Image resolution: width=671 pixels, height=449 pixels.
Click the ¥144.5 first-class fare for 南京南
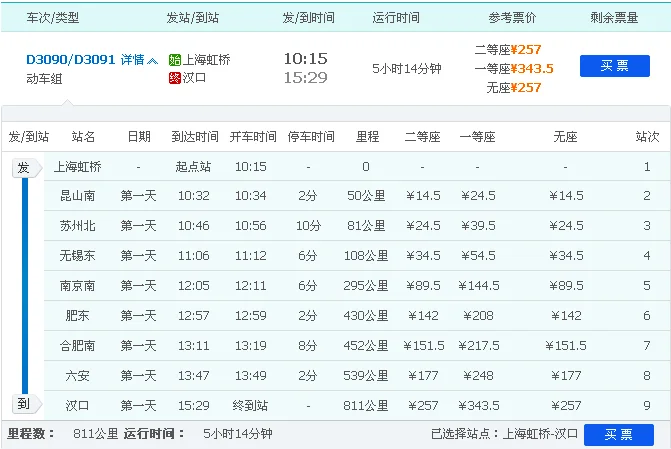click(478, 285)
